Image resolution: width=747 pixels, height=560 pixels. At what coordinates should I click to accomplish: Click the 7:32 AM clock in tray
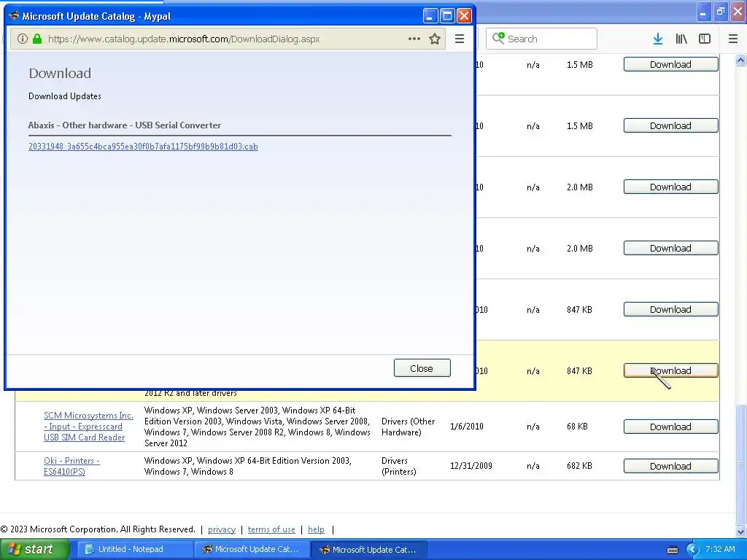coord(720,549)
